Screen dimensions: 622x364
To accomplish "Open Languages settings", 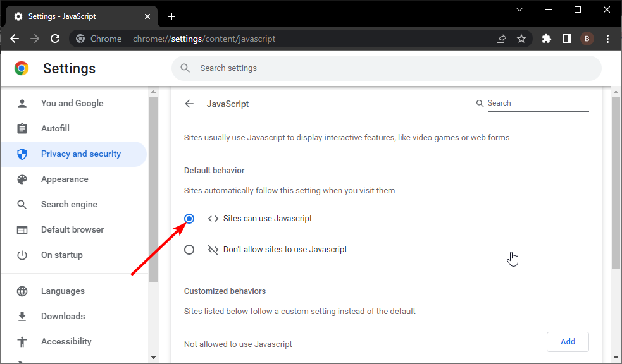I will (74, 291).
